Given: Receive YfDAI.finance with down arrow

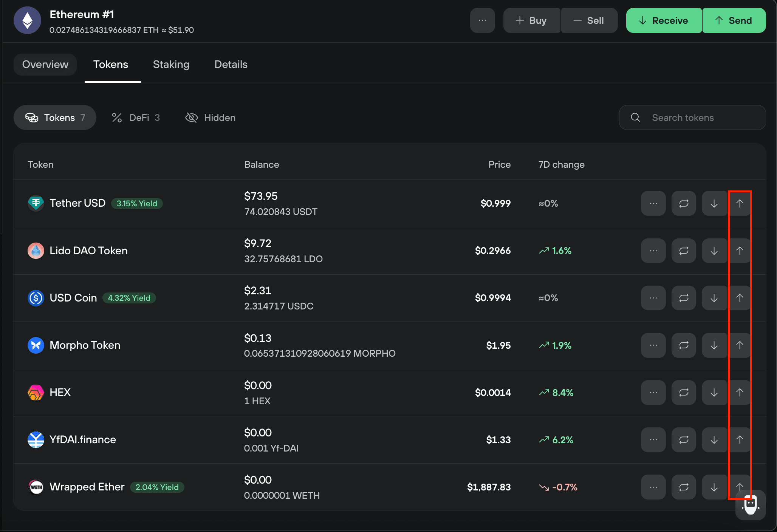Looking at the screenshot, I should tap(714, 439).
